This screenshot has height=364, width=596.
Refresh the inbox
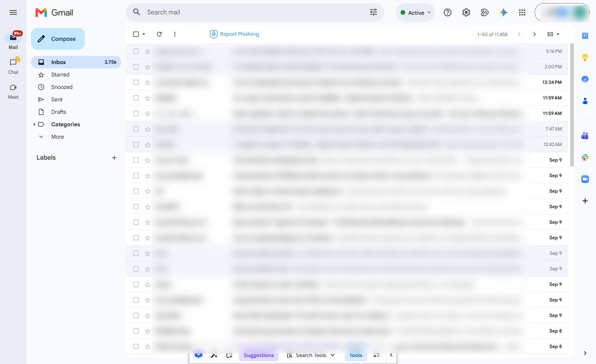coord(159,34)
